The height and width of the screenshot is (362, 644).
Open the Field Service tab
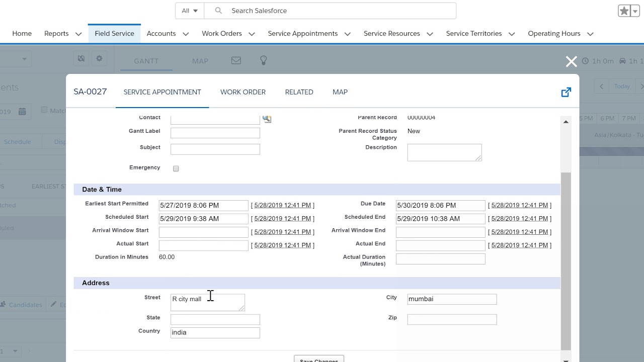(x=114, y=34)
